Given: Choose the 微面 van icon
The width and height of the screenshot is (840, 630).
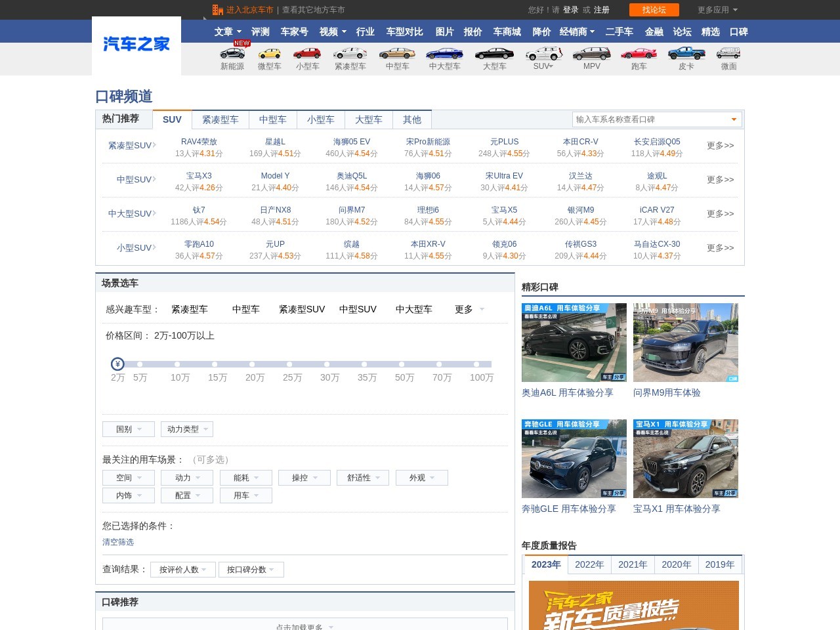Looking at the screenshot, I should (728, 53).
